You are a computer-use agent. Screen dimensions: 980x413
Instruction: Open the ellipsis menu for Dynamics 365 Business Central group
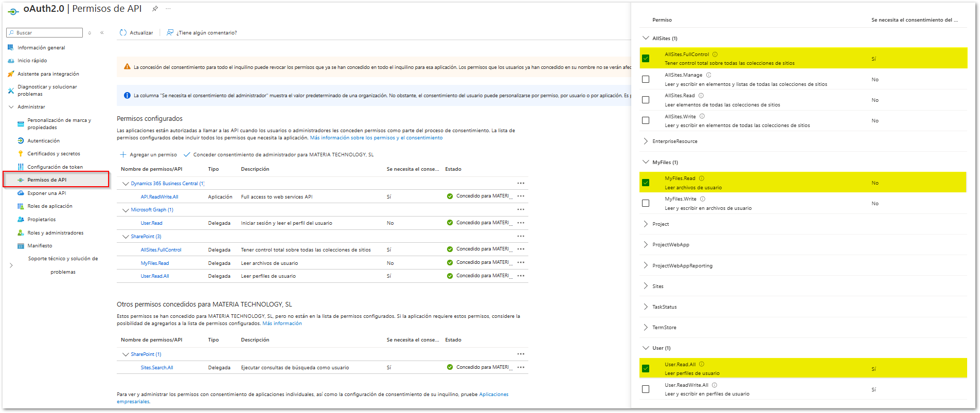coord(521,183)
